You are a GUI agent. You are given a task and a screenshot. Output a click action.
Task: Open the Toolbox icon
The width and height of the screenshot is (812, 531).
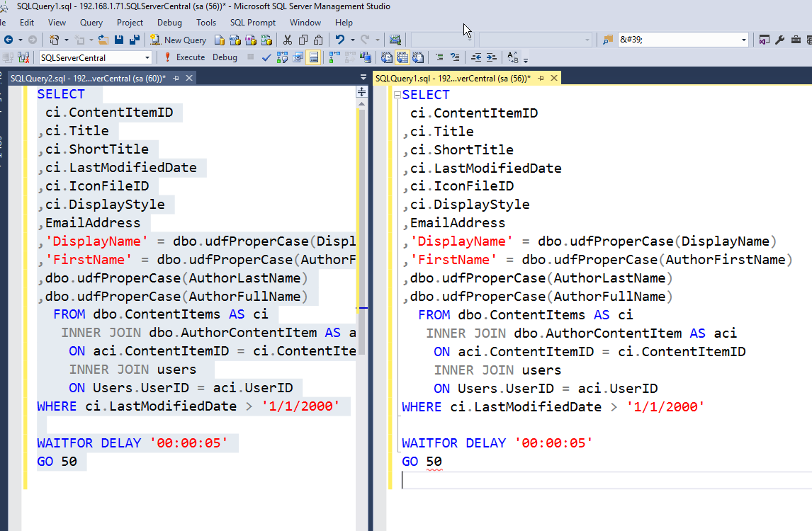(x=796, y=40)
